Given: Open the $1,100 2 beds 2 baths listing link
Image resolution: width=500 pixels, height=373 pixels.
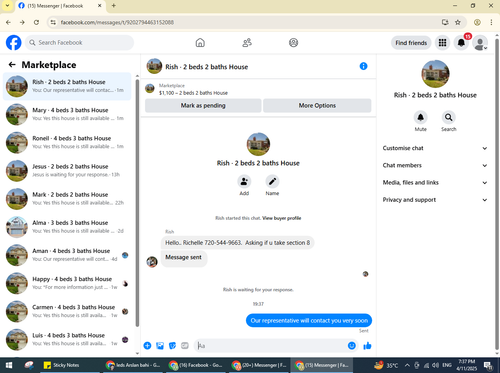Looking at the screenshot, I should click(193, 93).
